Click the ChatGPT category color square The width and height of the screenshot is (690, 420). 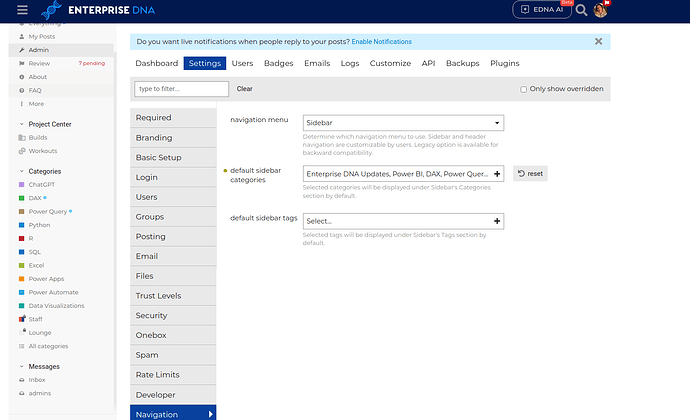[22, 184]
